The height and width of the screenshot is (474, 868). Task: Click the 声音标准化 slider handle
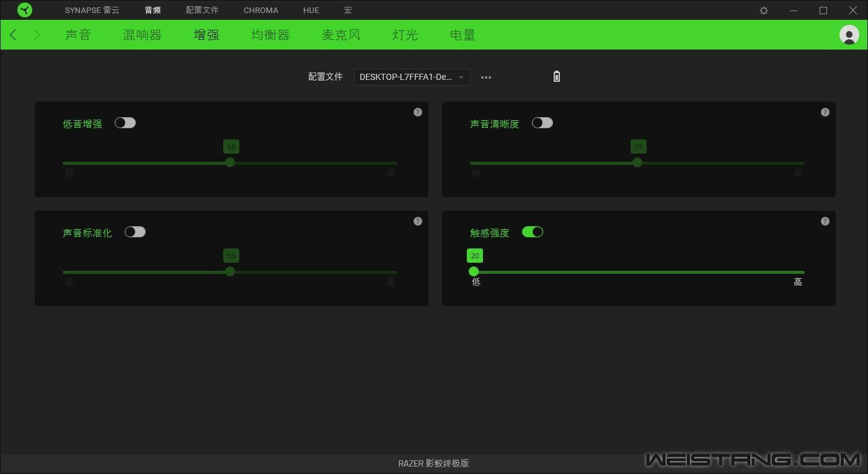(230, 271)
